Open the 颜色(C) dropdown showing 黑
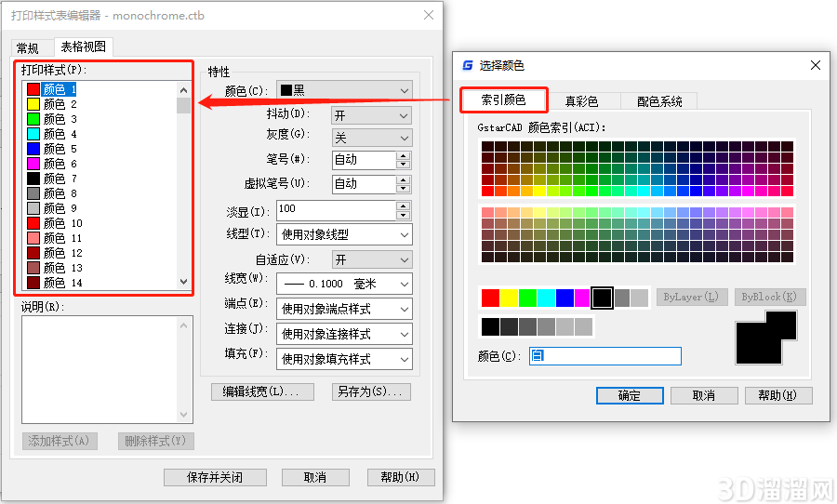The image size is (837, 504). tap(344, 90)
